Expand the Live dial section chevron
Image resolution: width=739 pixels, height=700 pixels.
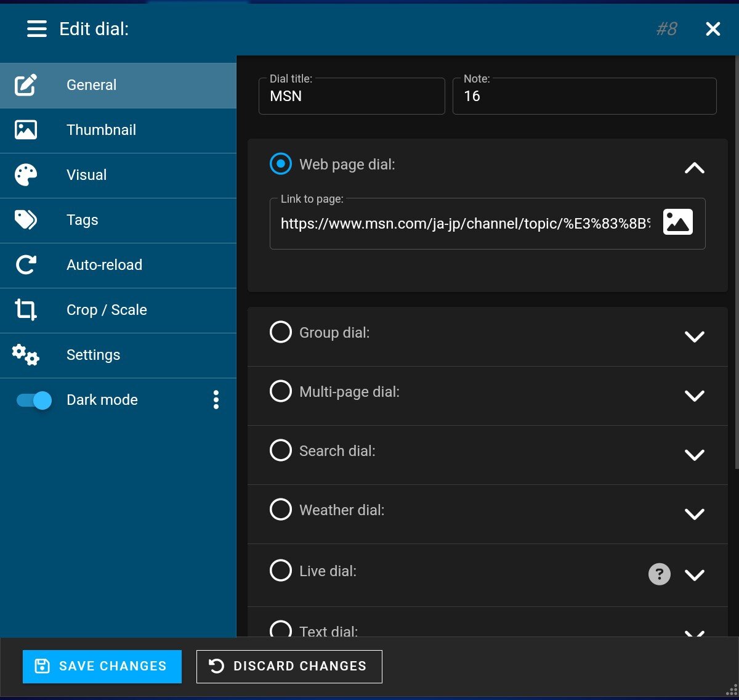pos(694,575)
